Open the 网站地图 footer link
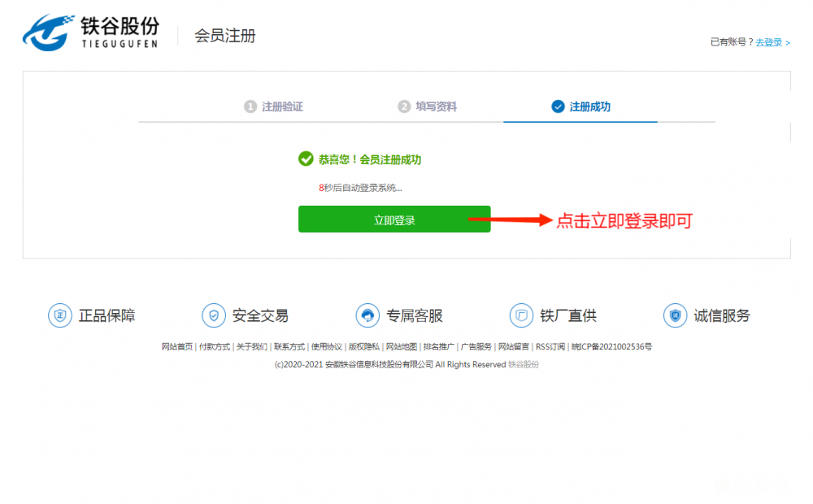 pyautogui.click(x=402, y=346)
